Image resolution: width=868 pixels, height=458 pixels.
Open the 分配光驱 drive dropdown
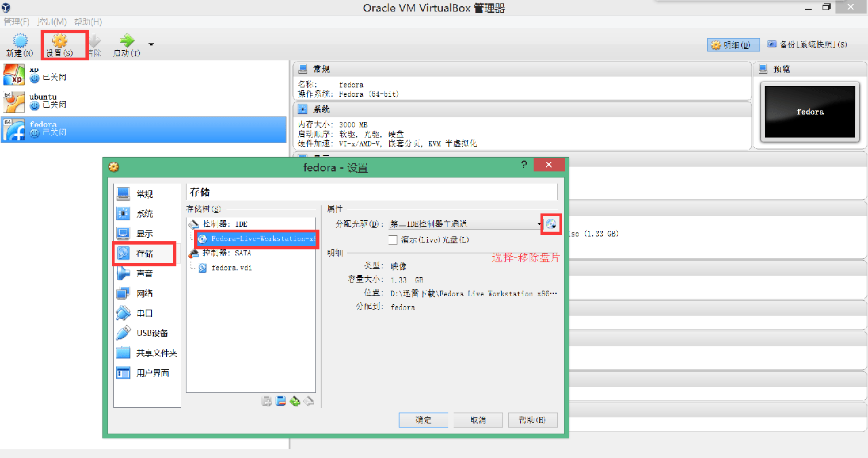[x=465, y=224]
